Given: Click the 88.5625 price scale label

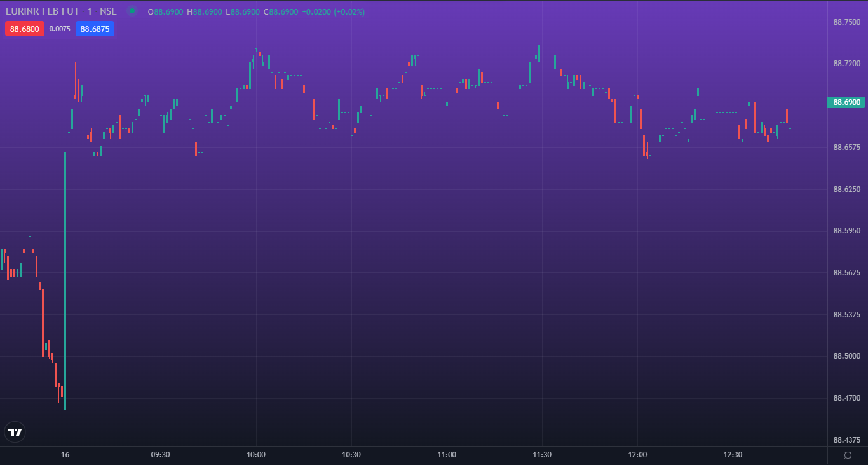Looking at the screenshot, I should coord(846,273).
